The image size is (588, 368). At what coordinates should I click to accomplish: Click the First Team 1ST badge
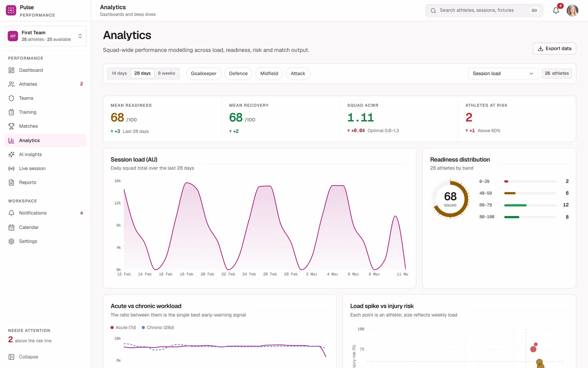click(13, 36)
